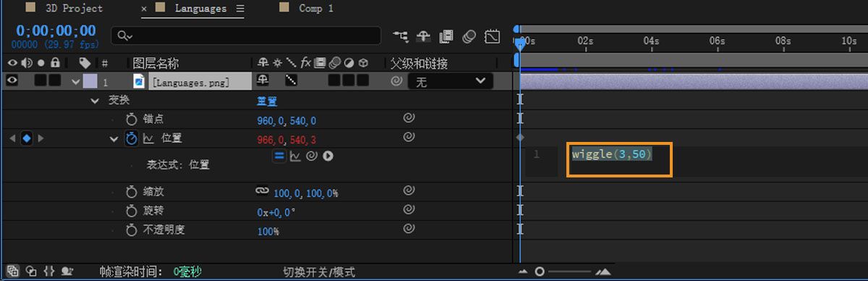Image resolution: width=868 pixels, height=281 pixels.
Task: Click the effects fx switch column header
Action: coord(306,63)
